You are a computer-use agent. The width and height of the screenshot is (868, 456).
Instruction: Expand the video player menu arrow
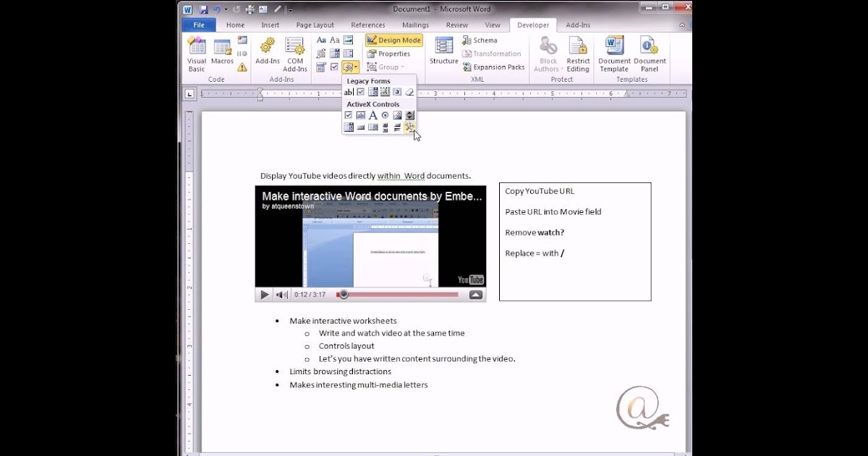[x=476, y=295]
